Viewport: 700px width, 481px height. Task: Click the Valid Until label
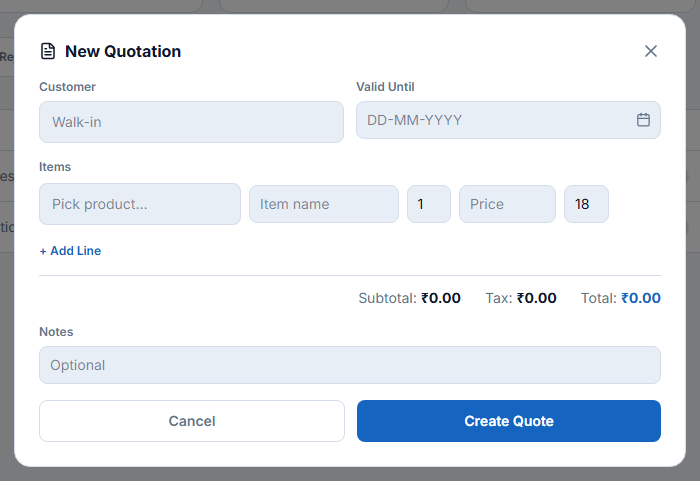(385, 87)
